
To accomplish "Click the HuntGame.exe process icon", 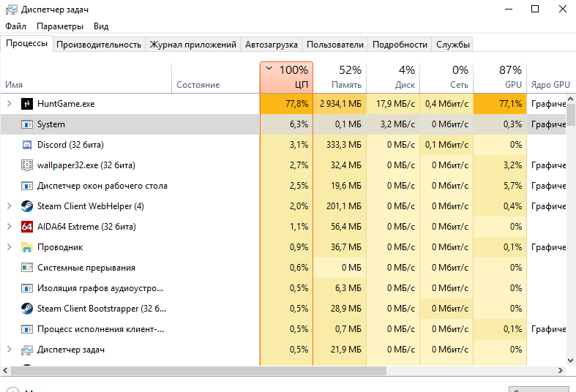I will pos(27,104).
